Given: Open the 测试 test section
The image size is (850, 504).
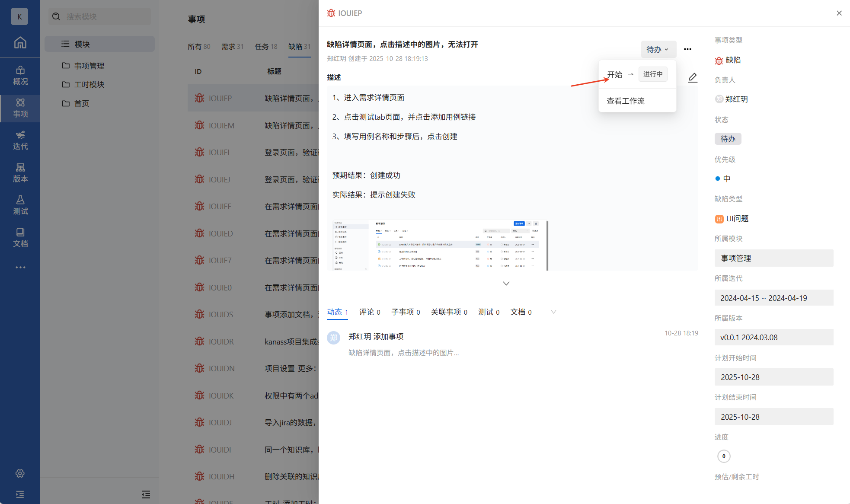Looking at the screenshot, I should [x=20, y=205].
